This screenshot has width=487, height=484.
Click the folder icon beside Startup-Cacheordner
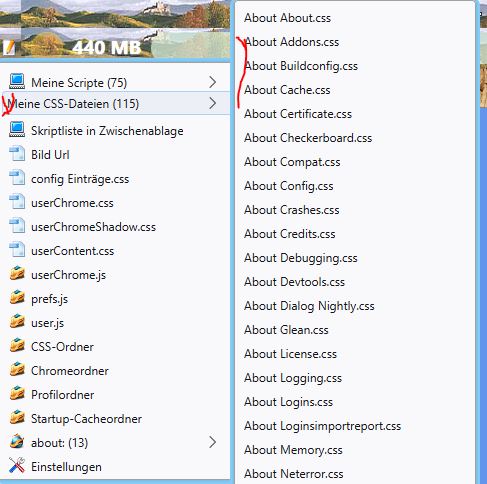pos(17,418)
